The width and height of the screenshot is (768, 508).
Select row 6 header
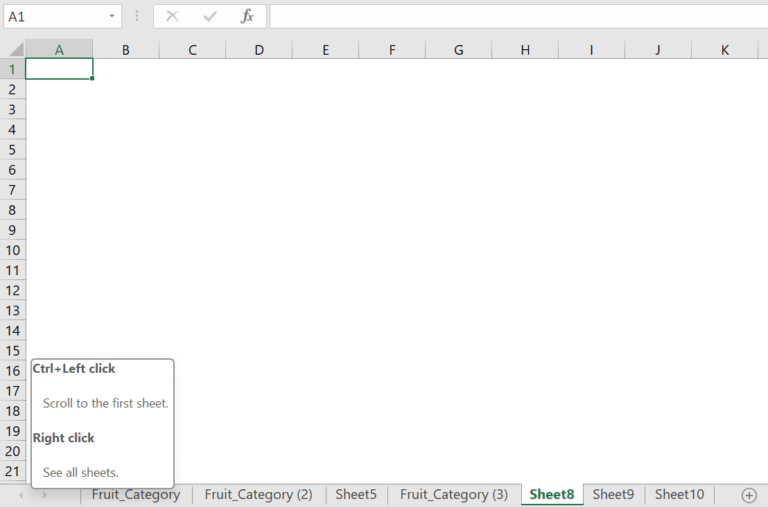[x=13, y=169]
